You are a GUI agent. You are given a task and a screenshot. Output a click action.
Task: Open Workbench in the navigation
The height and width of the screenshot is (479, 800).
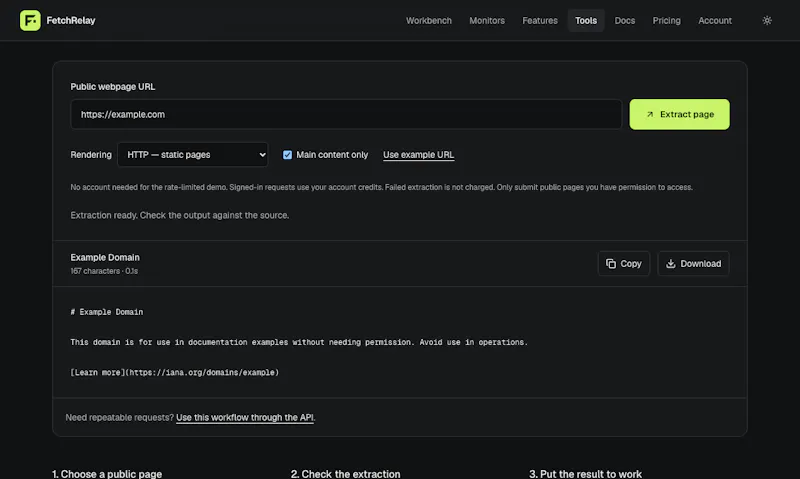pos(429,20)
